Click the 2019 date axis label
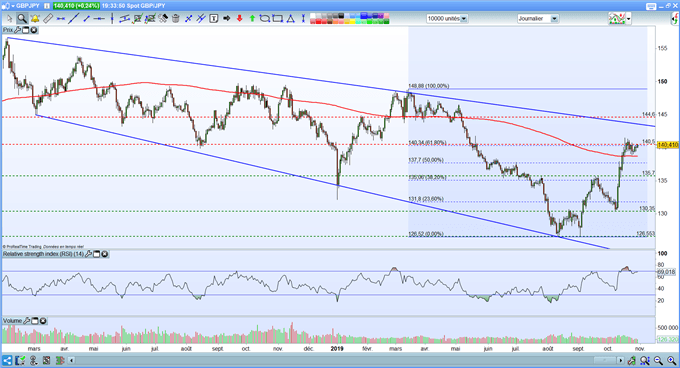The width and height of the screenshot is (680, 368). click(x=337, y=348)
